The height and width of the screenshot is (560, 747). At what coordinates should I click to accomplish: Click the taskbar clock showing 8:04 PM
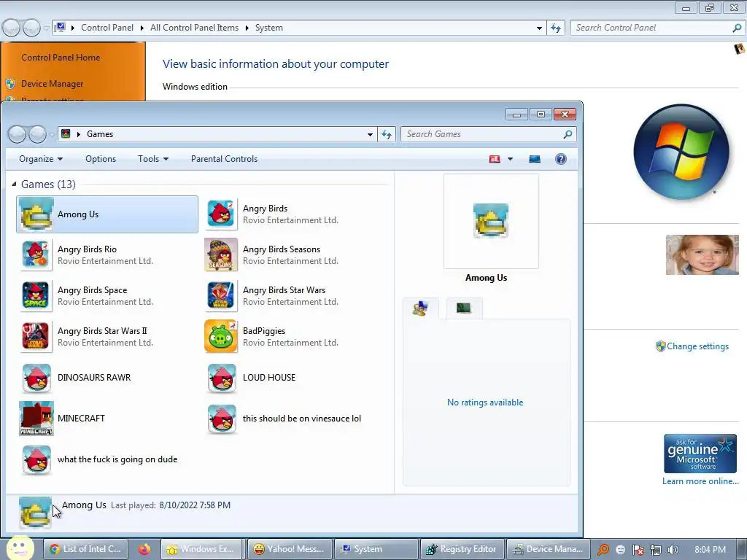pos(710,550)
